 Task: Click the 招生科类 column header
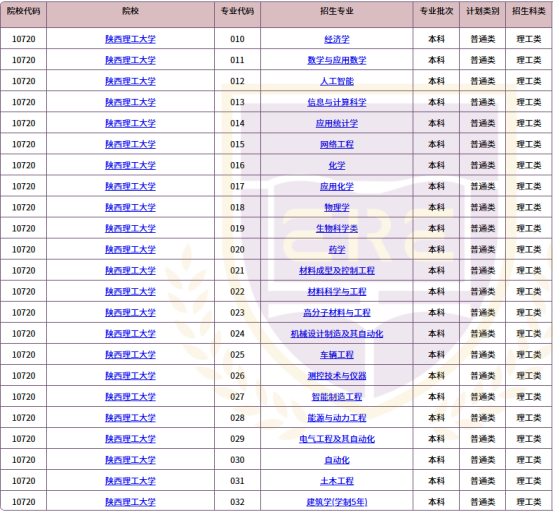coord(529,14)
